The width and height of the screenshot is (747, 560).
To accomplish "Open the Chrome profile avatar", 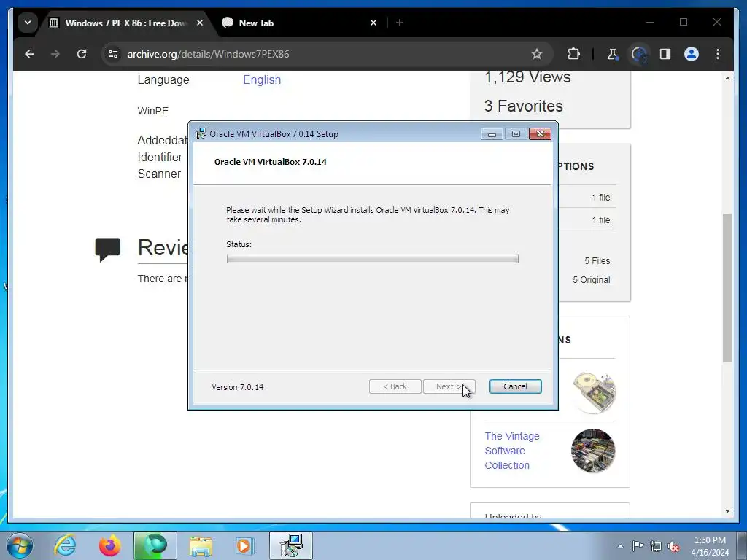I will coord(692,54).
